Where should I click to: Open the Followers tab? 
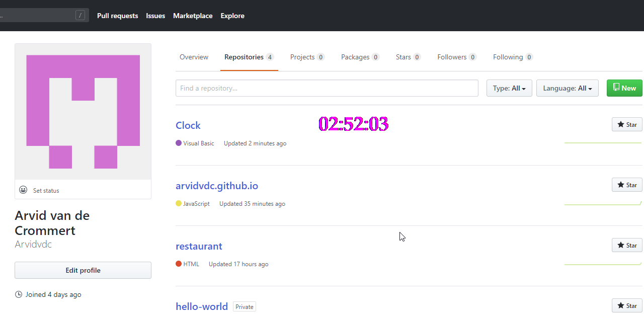[451, 57]
